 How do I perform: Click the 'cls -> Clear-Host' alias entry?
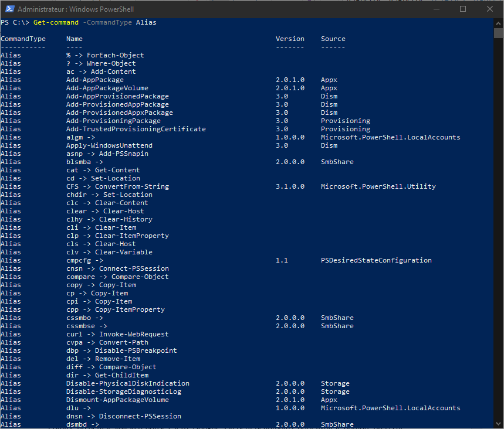click(x=101, y=244)
